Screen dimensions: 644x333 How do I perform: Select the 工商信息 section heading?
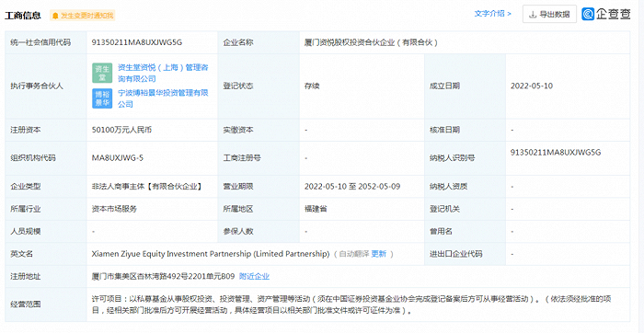click(23, 16)
